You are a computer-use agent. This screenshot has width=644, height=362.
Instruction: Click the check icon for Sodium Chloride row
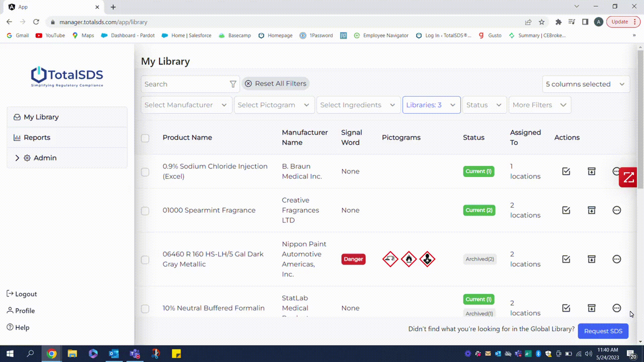(x=566, y=171)
